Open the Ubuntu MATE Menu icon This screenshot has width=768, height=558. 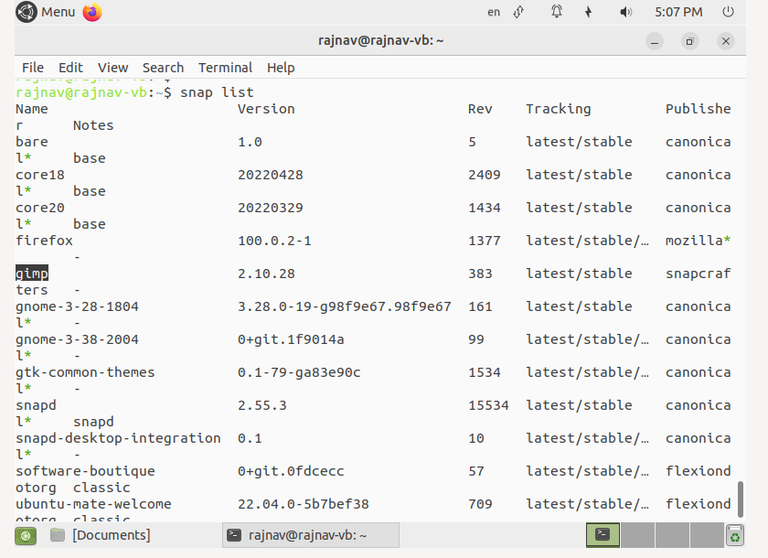coord(26,12)
